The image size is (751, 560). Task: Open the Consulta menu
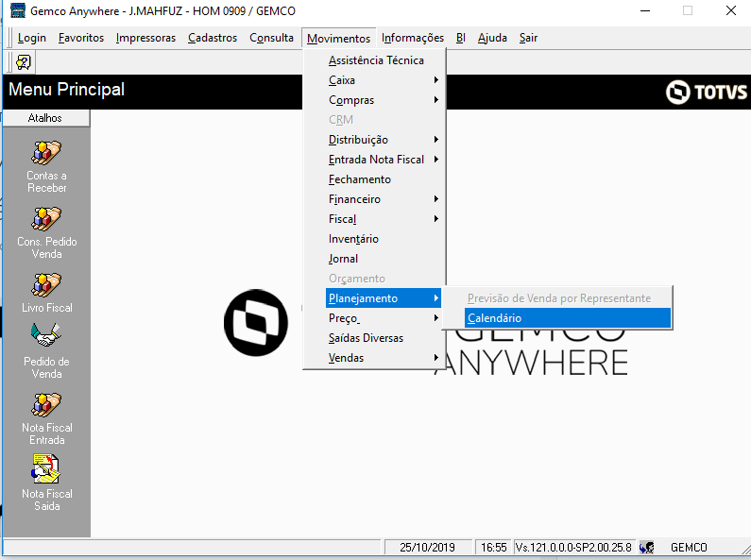pyautogui.click(x=271, y=38)
